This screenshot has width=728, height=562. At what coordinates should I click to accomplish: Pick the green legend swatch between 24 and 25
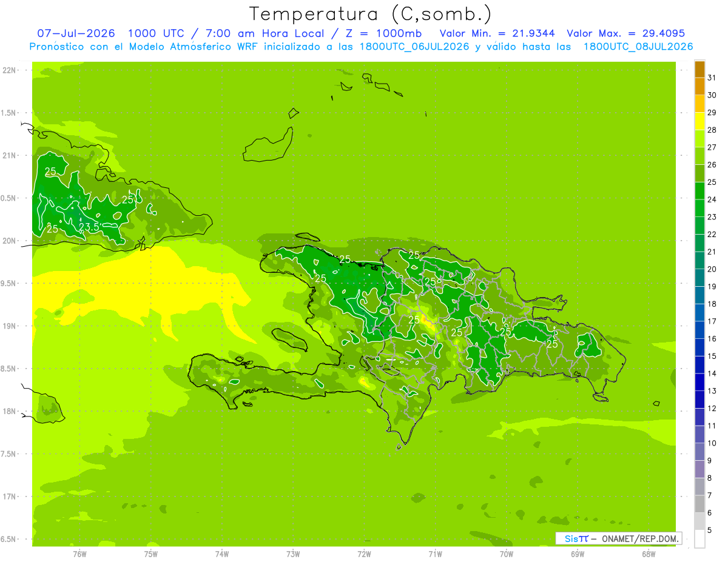point(700,191)
